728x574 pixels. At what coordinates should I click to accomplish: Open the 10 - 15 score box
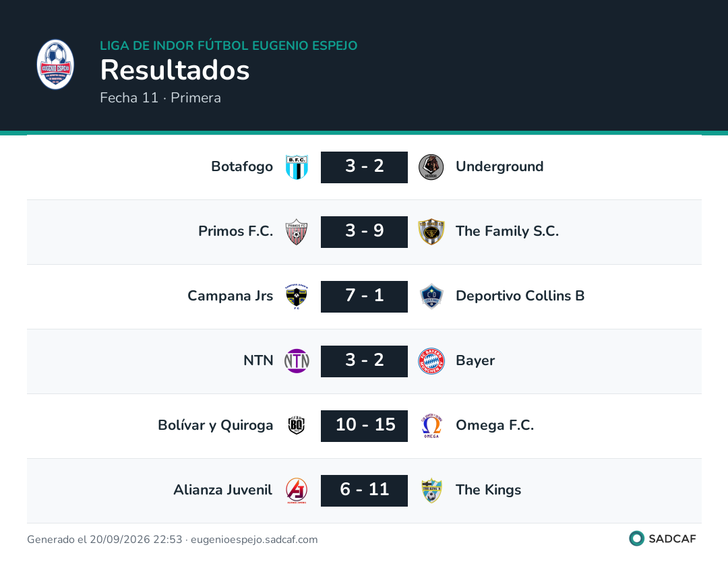tap(365, 426)
